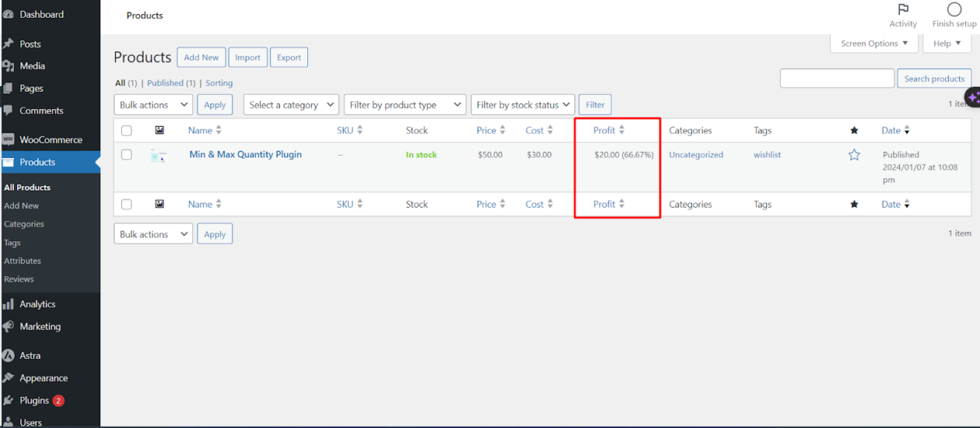
Task: Check the select-all products checkbox
Action: 126,130
